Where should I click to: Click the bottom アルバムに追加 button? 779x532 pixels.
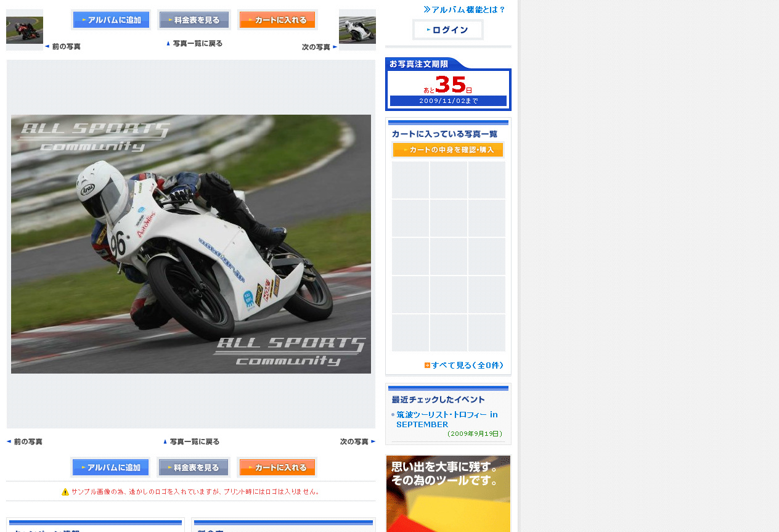tap(111, 467)
